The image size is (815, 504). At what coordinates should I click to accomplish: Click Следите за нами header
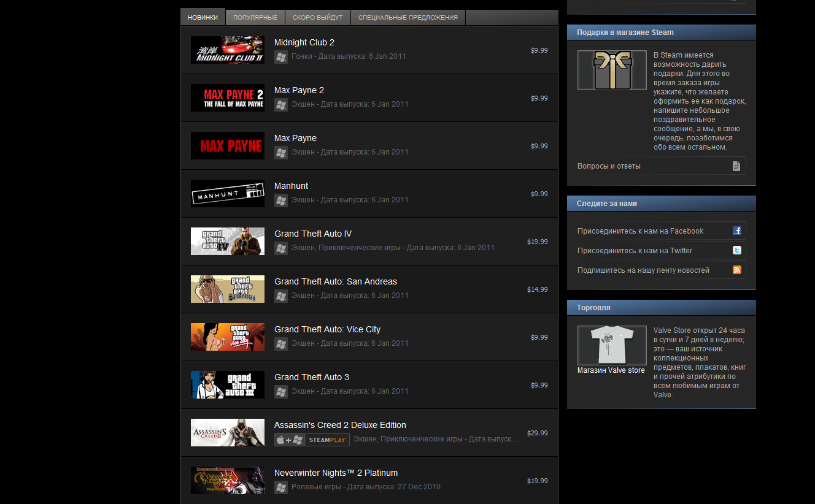pos(662,204)
